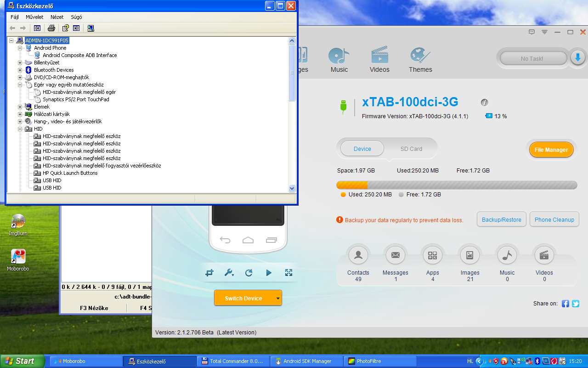Open the Images icon in Moborobo
The width and height of the screenshot is (588, 368).
coord(470,255)
